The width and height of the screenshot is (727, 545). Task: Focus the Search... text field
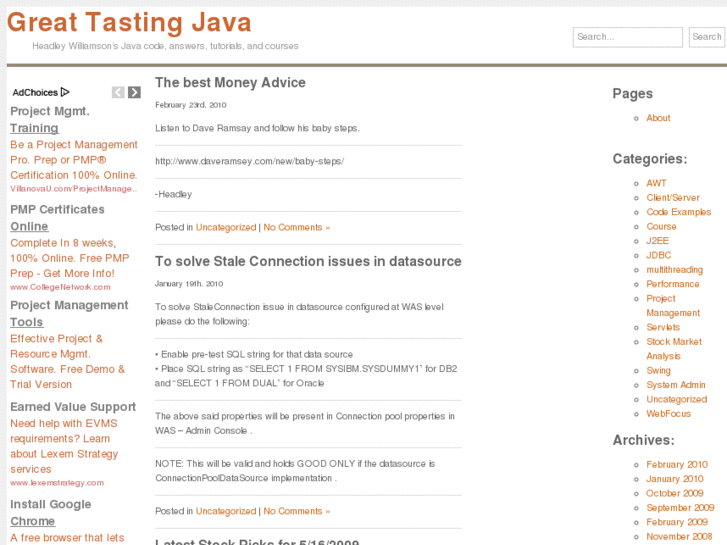click(627, 37)
